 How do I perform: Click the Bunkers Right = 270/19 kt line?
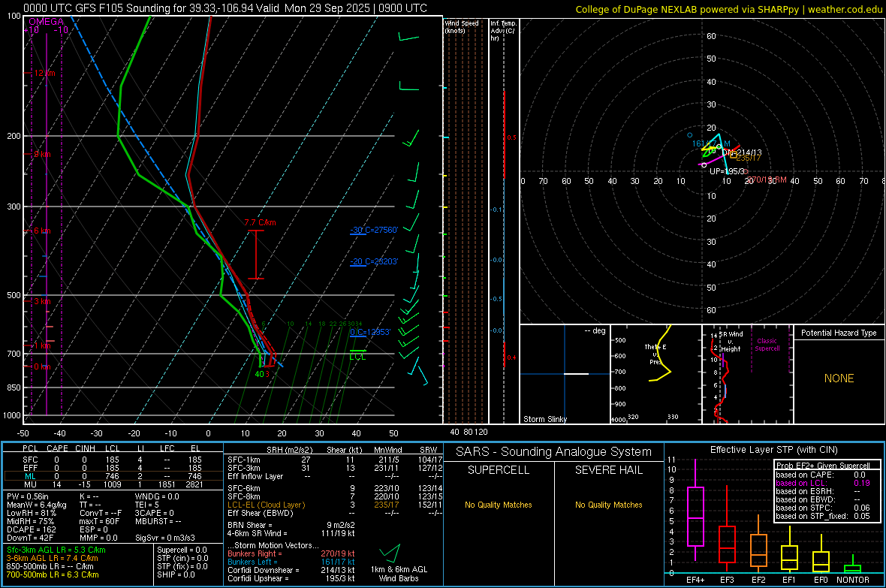pyautogui.click(x=291, y=554)
